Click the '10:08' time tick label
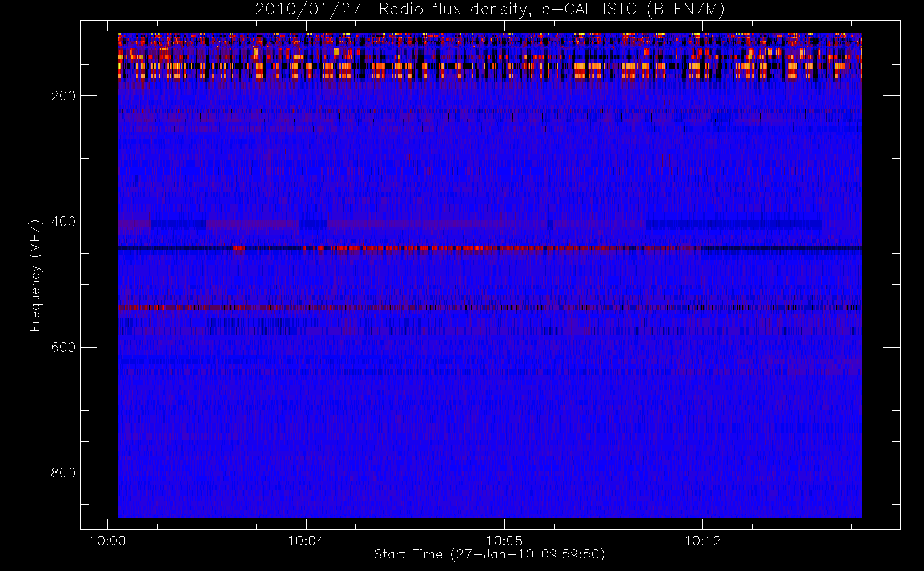This screenshot has height=571, width=924. tap(504, 541)
